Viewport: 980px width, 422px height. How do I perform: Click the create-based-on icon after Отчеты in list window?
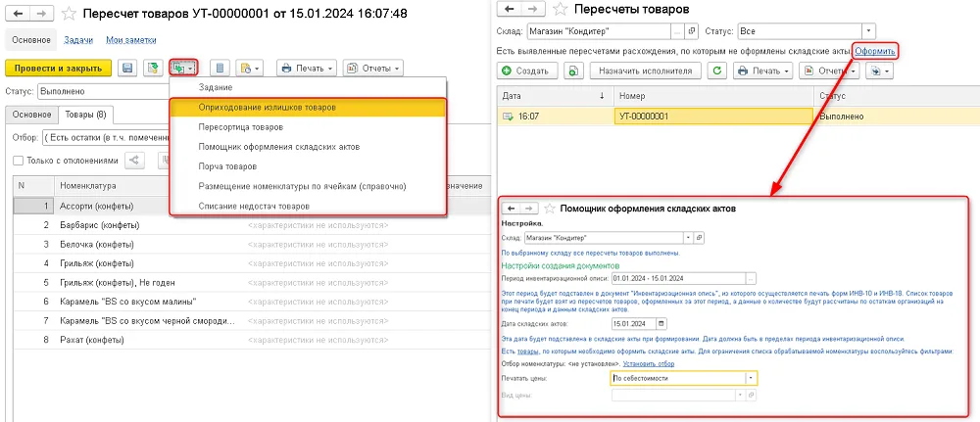pyautogui.click(x=879, y=71)
